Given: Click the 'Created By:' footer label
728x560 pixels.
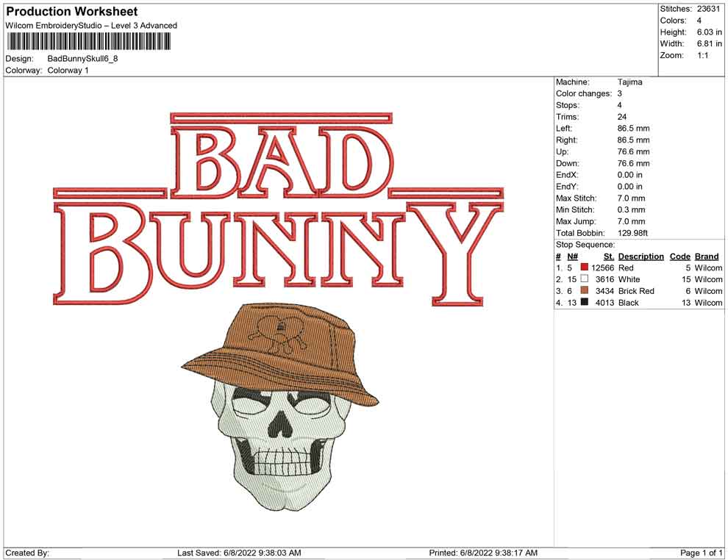Looking at the screenshot, I should click(x=27, y=553).
